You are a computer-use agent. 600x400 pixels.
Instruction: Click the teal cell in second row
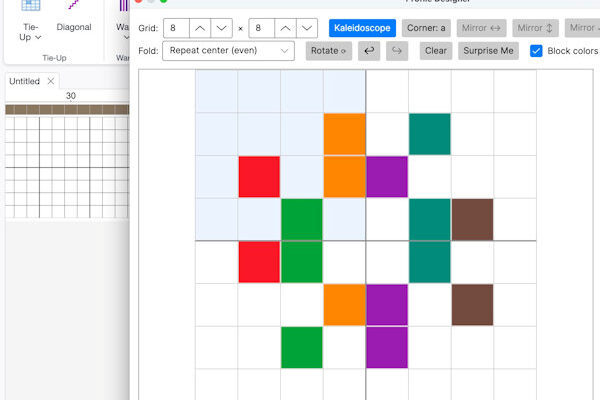[430, 134]
